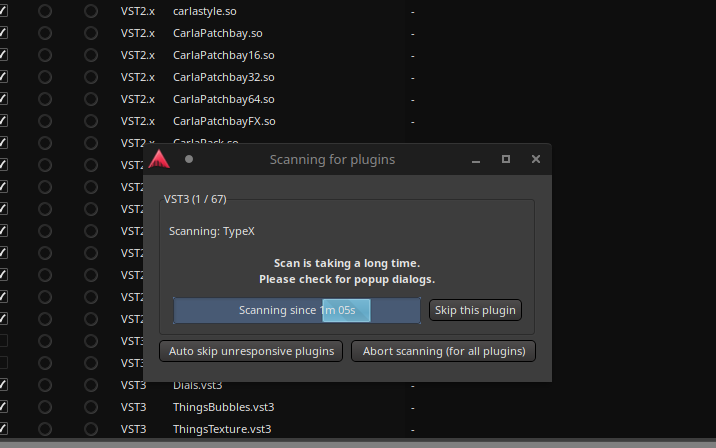This screenshot has height=448, width=716.
Task: Click the Ardour logo in the dialog title bar
Action: (x=158, y=159)
